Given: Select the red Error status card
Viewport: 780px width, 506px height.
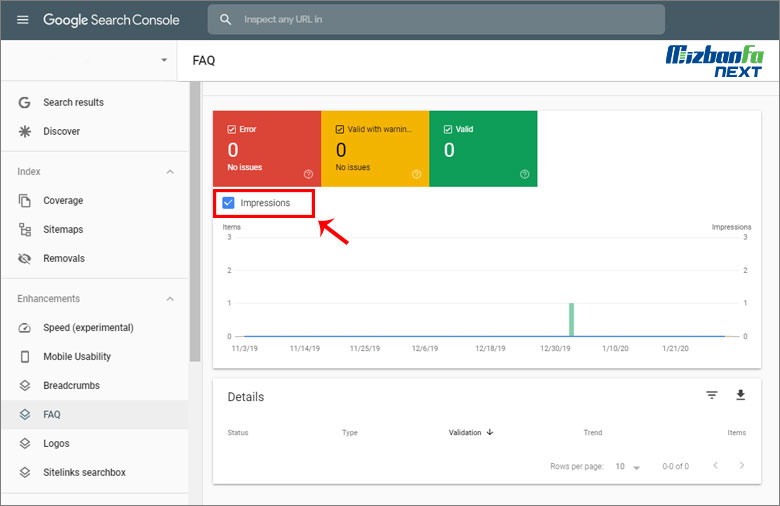Looking at the screenshot, I should point(267,149).
